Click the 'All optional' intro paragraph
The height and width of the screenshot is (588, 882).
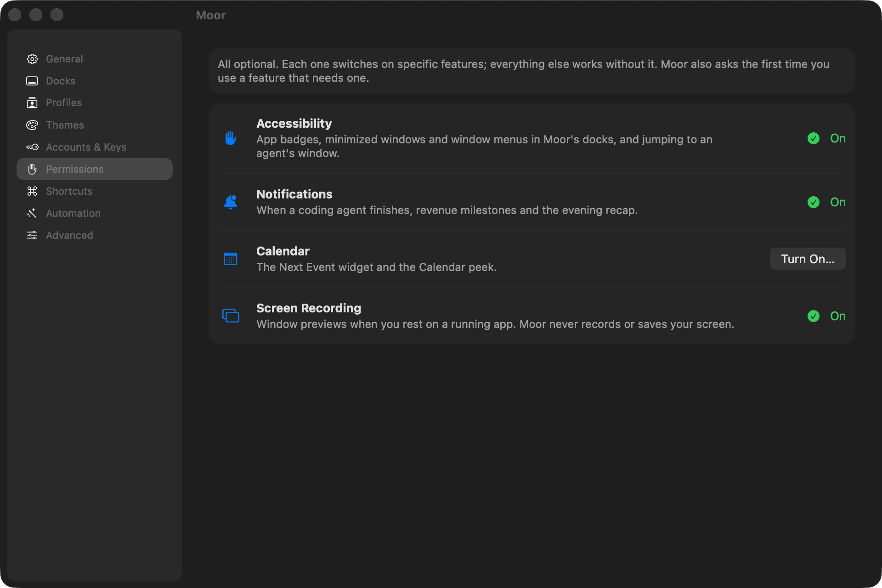524,71
